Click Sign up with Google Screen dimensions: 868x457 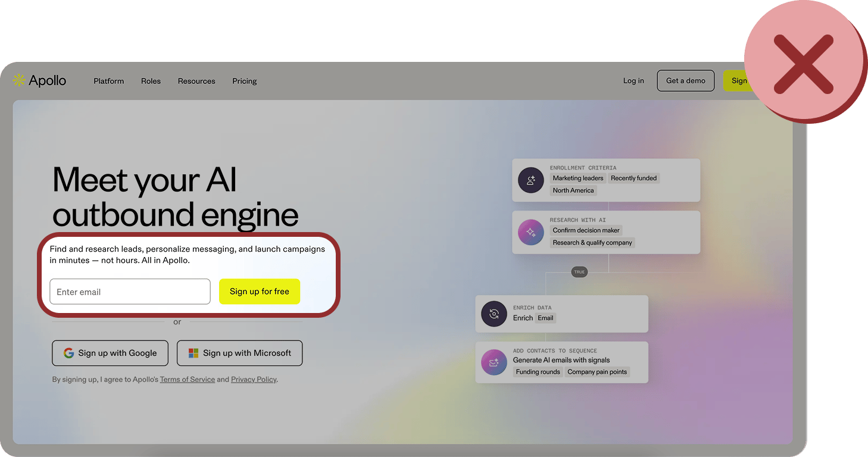110,353
